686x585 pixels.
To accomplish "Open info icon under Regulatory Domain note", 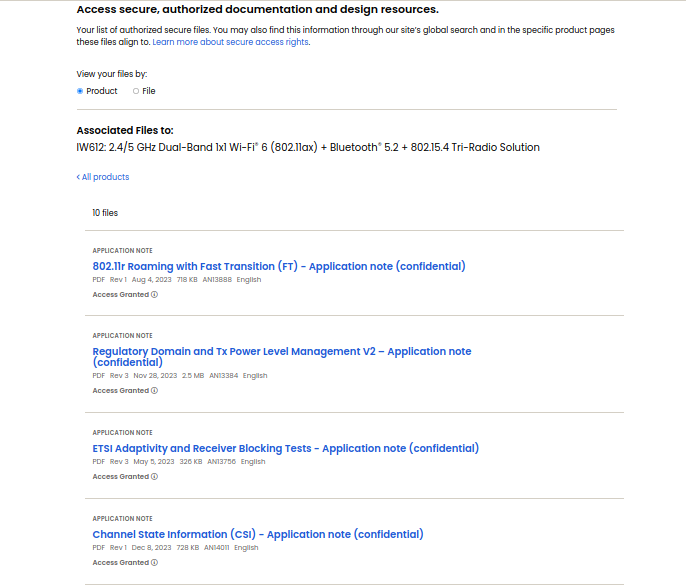I will coord(154,391).
